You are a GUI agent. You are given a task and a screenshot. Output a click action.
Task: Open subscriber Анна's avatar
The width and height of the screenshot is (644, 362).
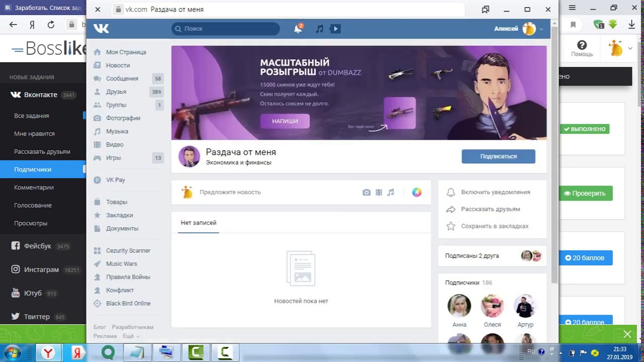(459, 306)
